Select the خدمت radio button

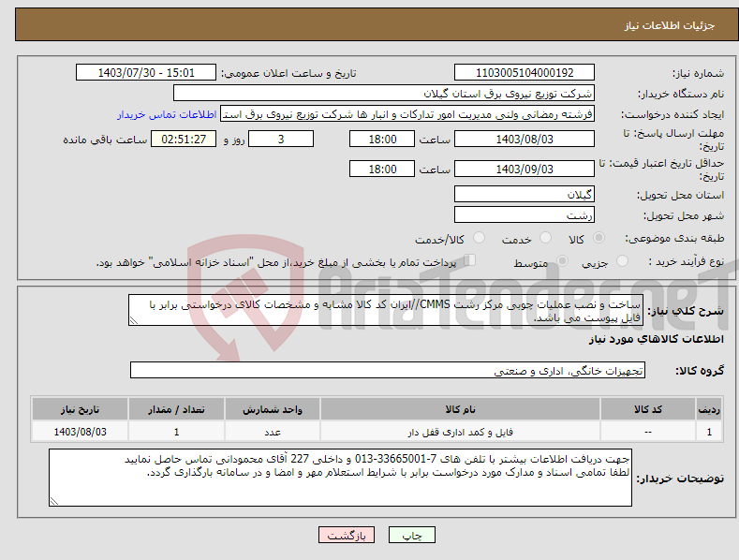click(545, 238)
